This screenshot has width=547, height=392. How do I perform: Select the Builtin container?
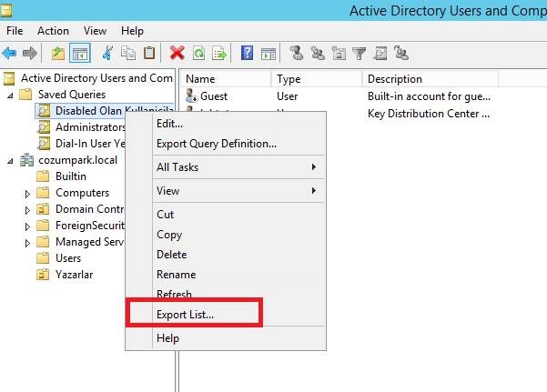click(71, 176)
